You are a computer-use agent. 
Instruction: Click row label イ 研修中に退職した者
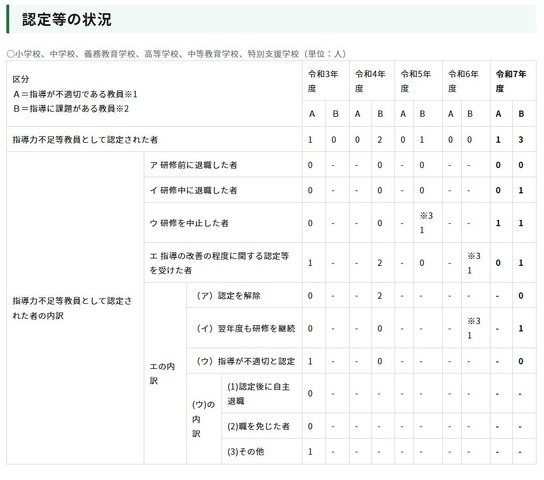193,190
